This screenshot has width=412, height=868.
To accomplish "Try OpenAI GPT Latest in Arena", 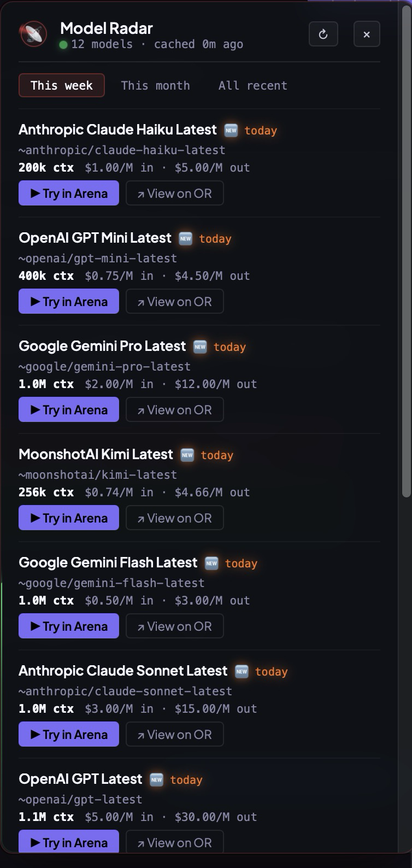I will click(x=68, y=842).
